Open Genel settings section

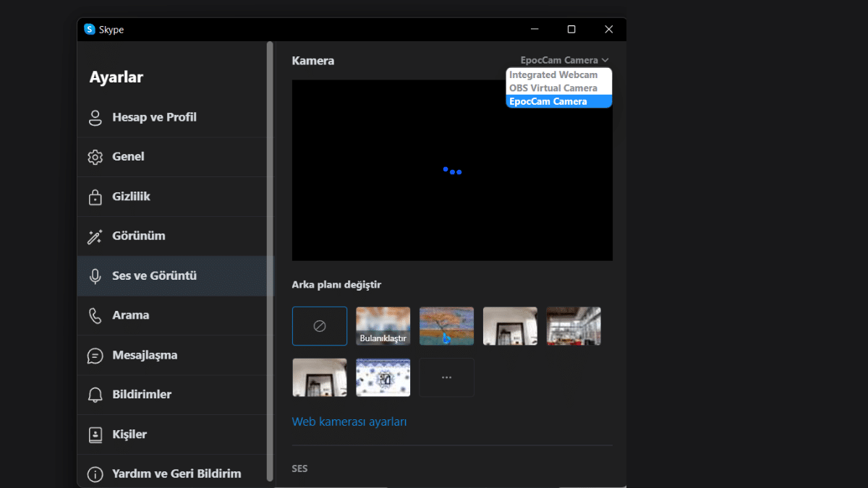[172, 157]
